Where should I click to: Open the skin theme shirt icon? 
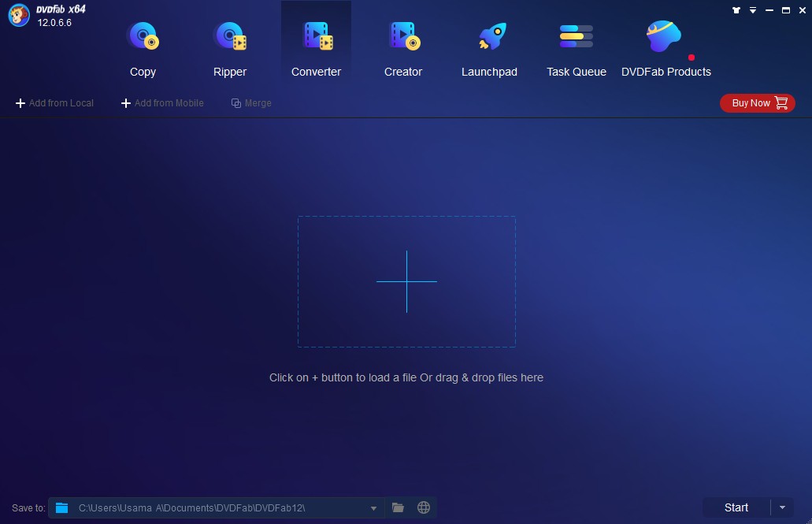click(736, 10)
